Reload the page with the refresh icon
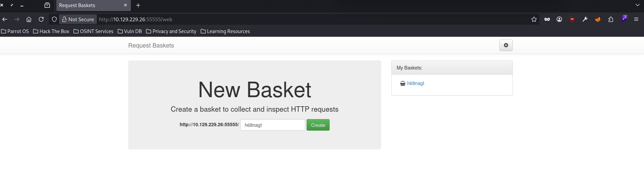This screenshot has height=194, width=644. click(x=41, y=19)
